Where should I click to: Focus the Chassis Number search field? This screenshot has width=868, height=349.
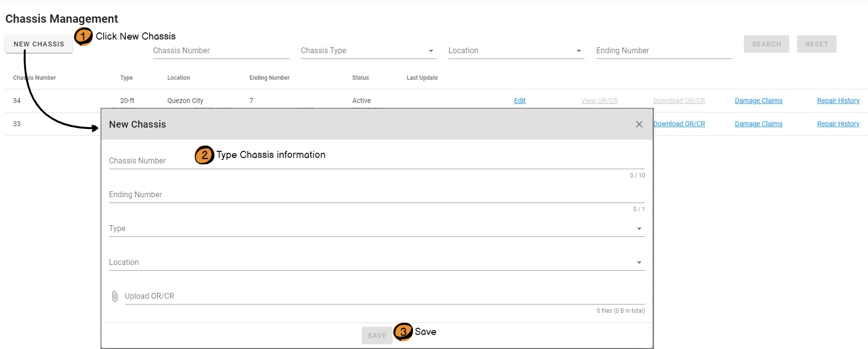[221, 51]
